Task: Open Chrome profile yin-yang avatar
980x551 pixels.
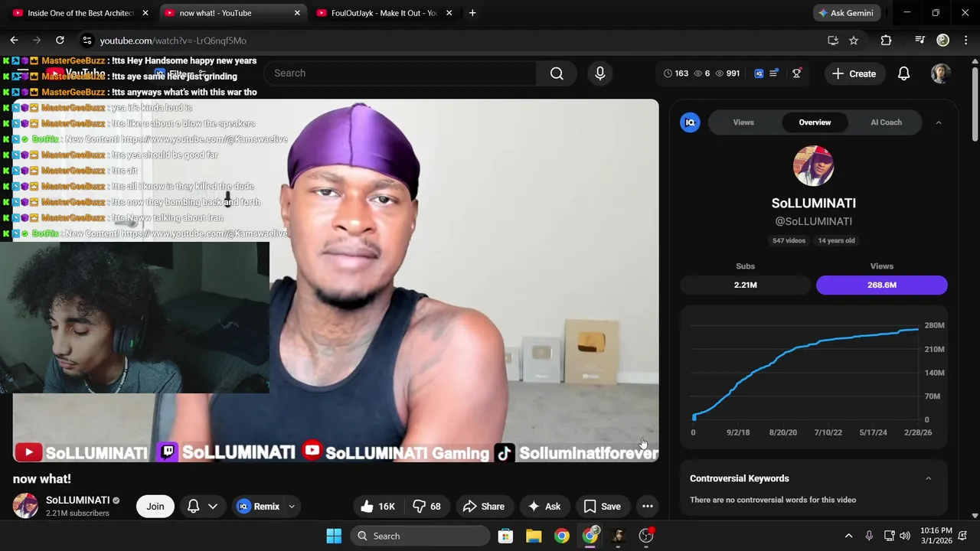Action: pos(943,41)
